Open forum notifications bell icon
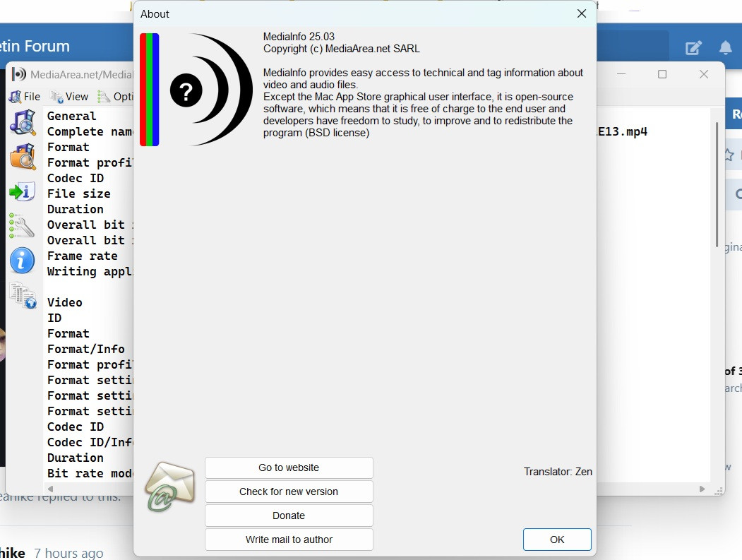Image resolution: width=742 pixels, height=560 pixels. pos(726,48)
